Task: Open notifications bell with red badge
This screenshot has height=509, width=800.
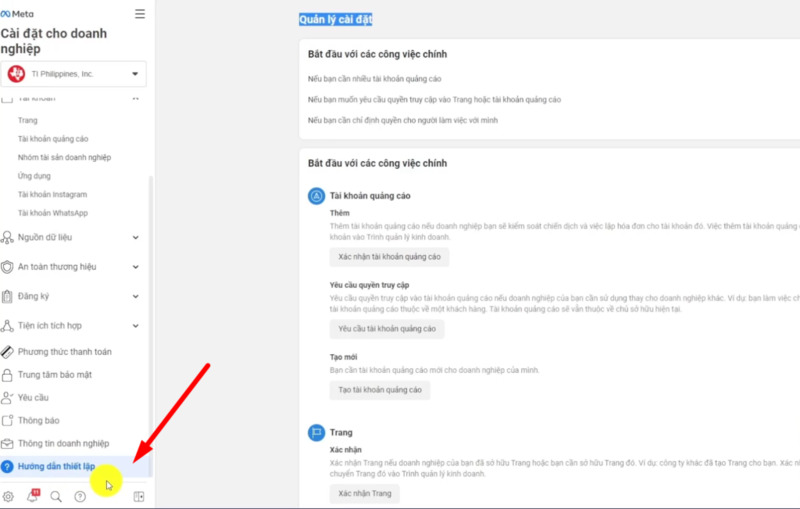Action: (x=33, y=495)
